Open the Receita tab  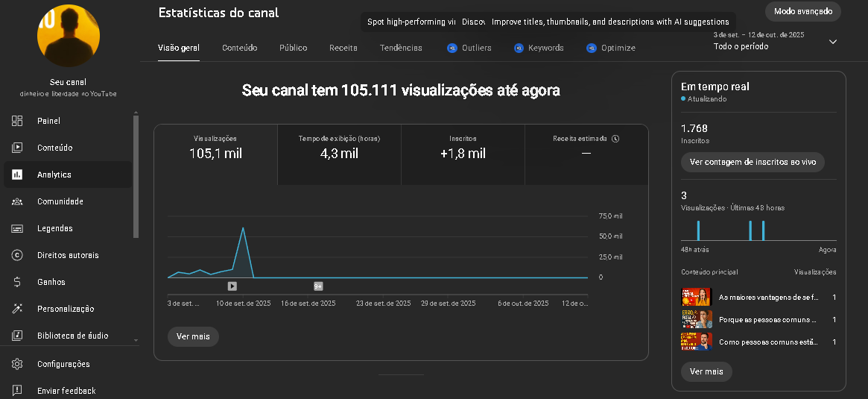click(343, 48)
